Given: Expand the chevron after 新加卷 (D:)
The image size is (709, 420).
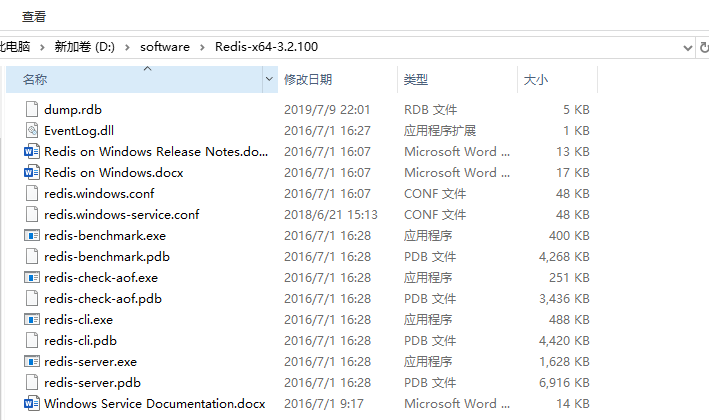Looking at the screenshot, I should (127, 47).
